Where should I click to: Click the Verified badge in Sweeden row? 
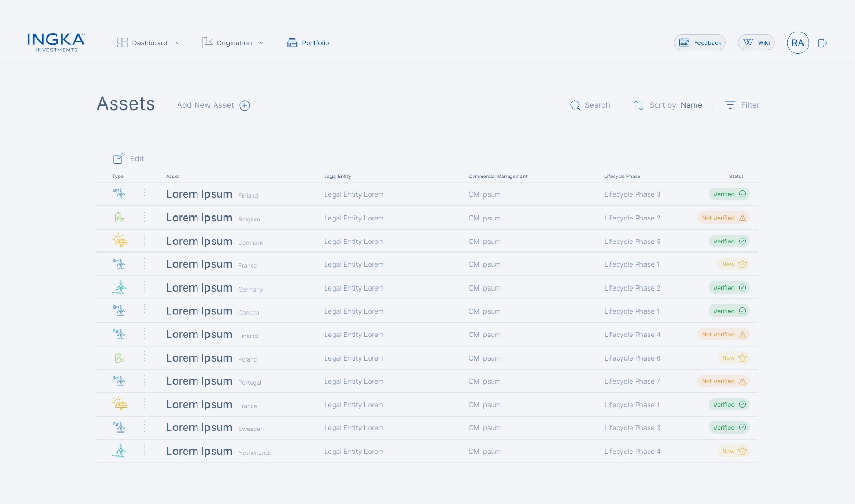pyautogui.click(x=729, y=428)
